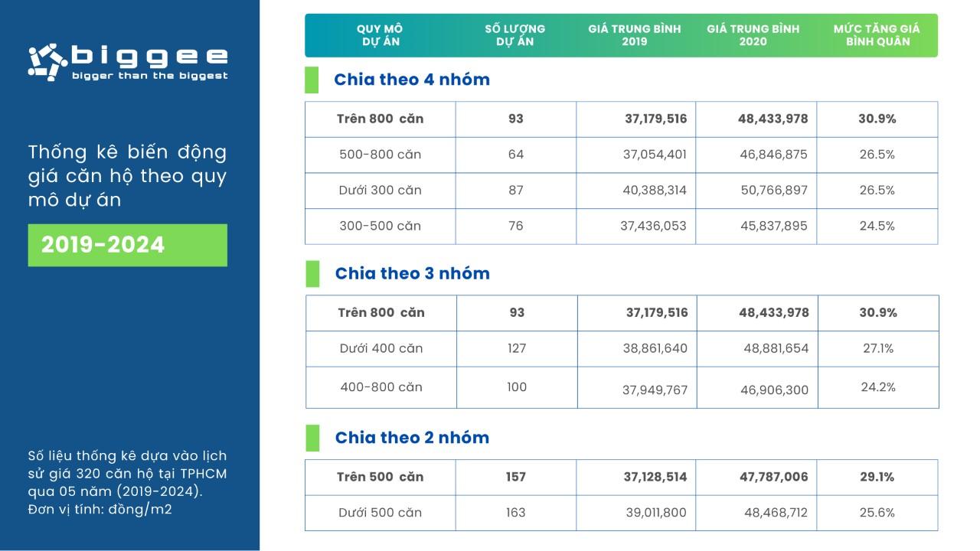The image size is (980, 551).
Task: Click the 'Số lượng dự án' column header
Action: [514, 35]
